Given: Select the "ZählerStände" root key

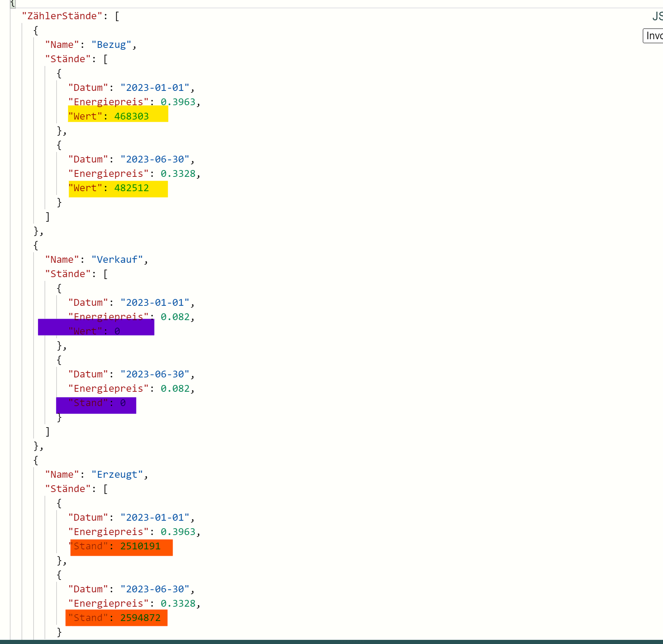Looking at the screenshot, I should (62, 16).
